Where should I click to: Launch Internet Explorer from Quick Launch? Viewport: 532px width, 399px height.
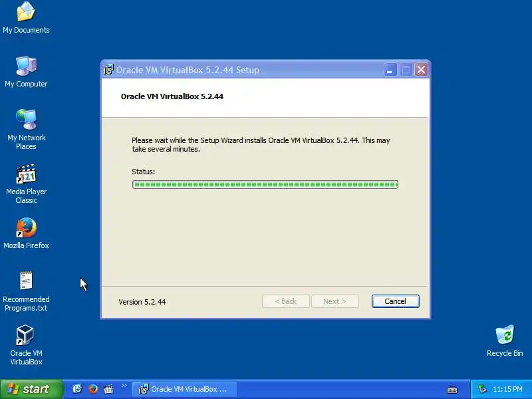click(x=77, y=389)
